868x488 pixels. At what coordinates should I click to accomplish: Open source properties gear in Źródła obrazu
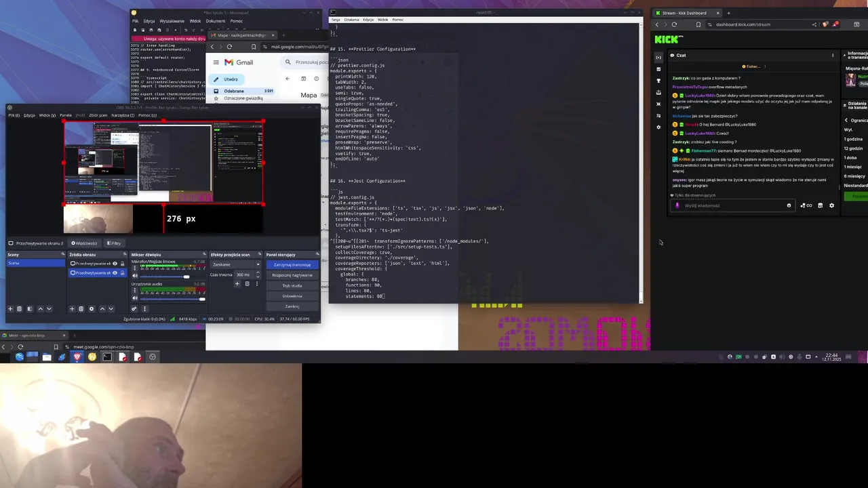[x=92, y=309]
